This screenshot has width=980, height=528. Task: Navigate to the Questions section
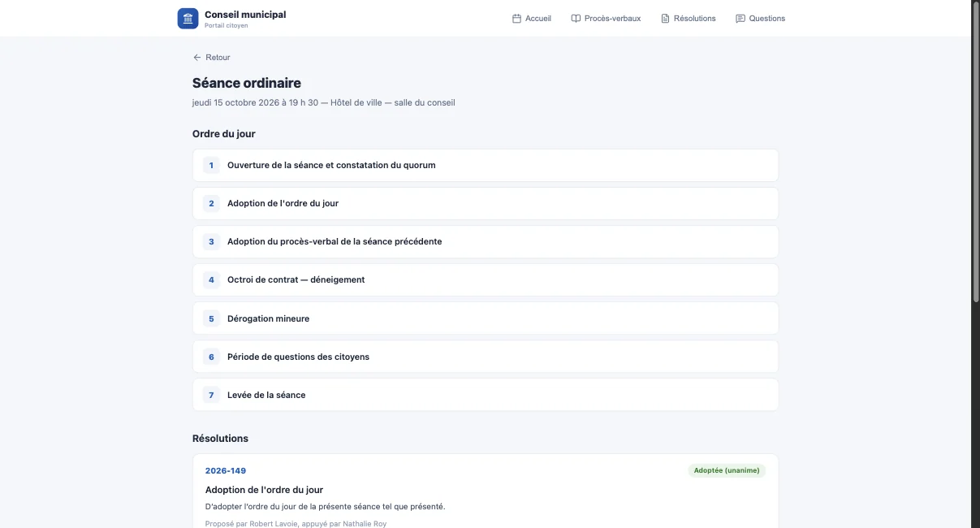point(761,19)
